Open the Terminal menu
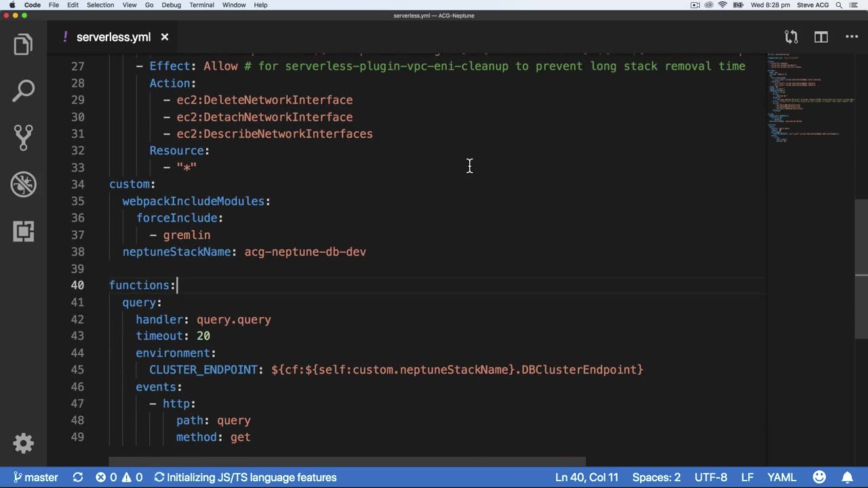The image size is (868, 488). click(x=201, y=5)
